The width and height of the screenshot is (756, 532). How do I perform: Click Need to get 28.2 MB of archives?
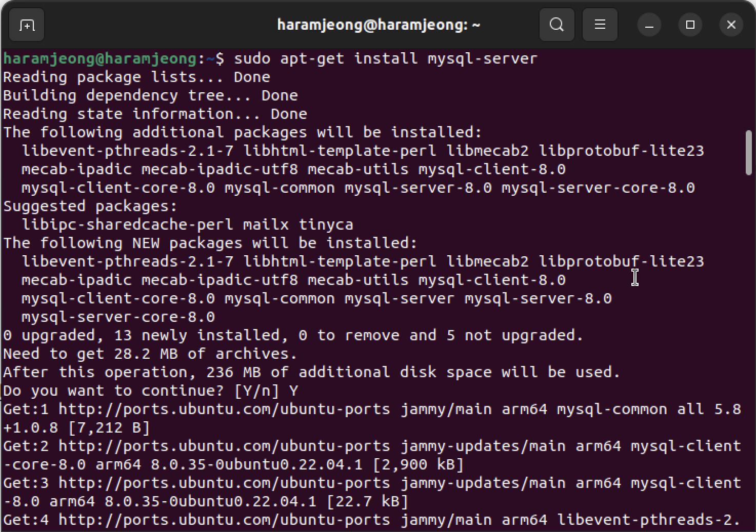(x=150, y=354)
